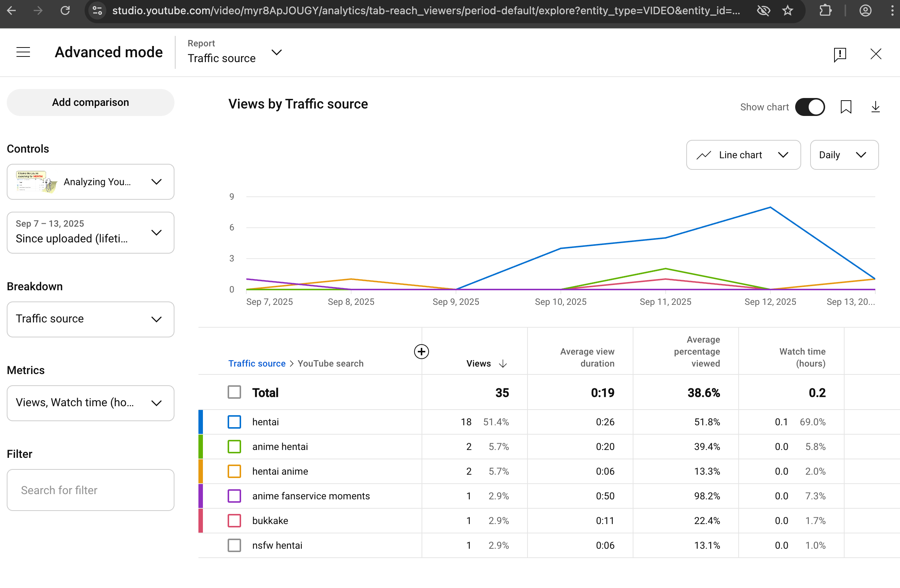Click the send feedback icon
Image resolution: width=900 pixels, height=588 pixels.
pos(839,54)
